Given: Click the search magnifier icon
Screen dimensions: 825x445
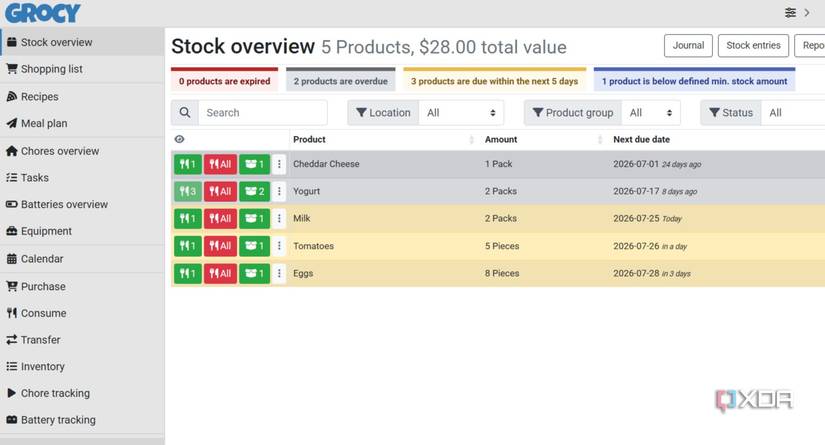Looking at the screenshot, I should 185,113.
